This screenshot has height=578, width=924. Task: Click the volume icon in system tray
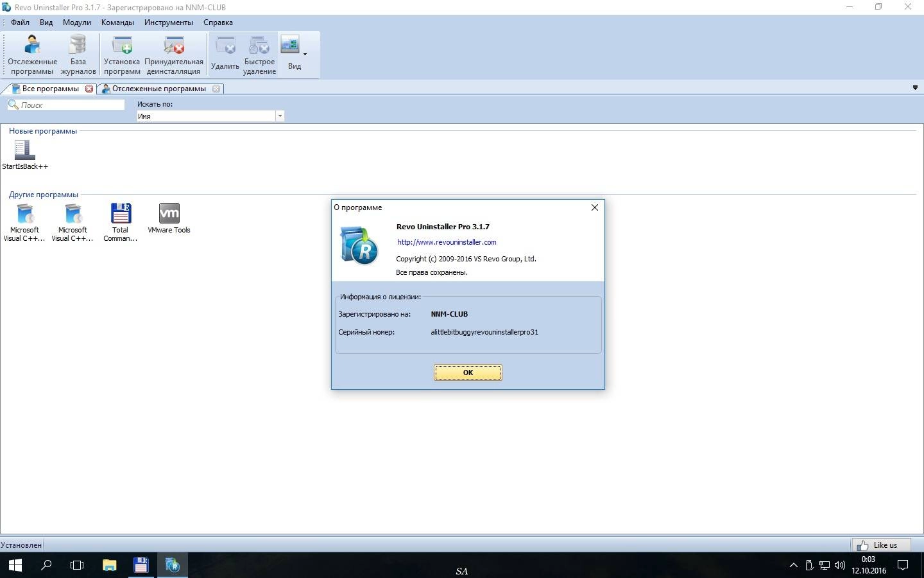[x=840, y=565]
